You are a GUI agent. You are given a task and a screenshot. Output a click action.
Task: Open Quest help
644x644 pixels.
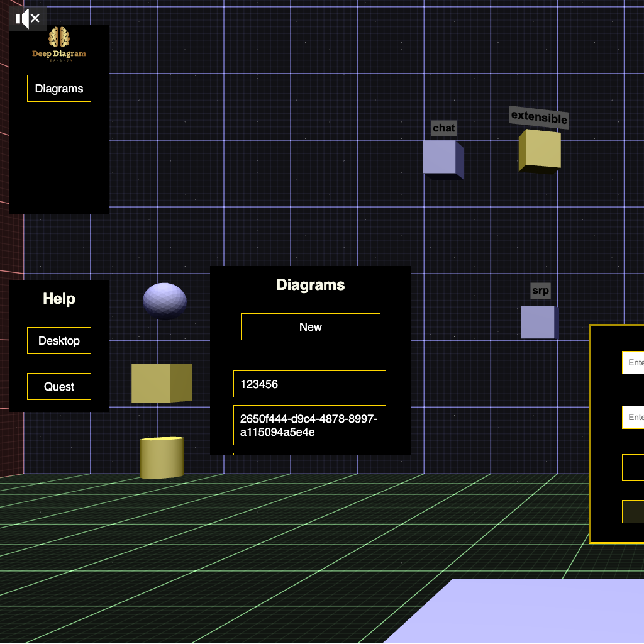[59, 387]
